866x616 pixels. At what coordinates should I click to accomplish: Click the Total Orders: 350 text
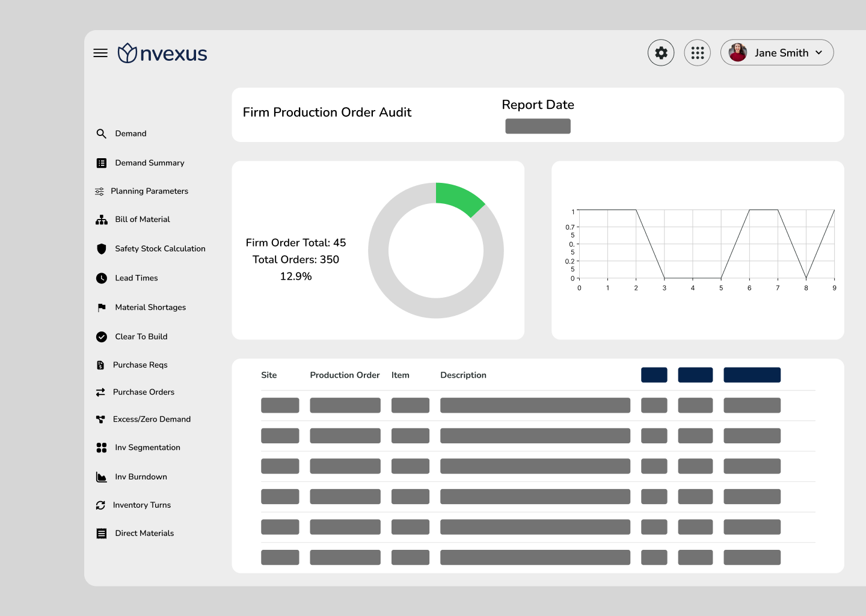[x=296, y=260]
